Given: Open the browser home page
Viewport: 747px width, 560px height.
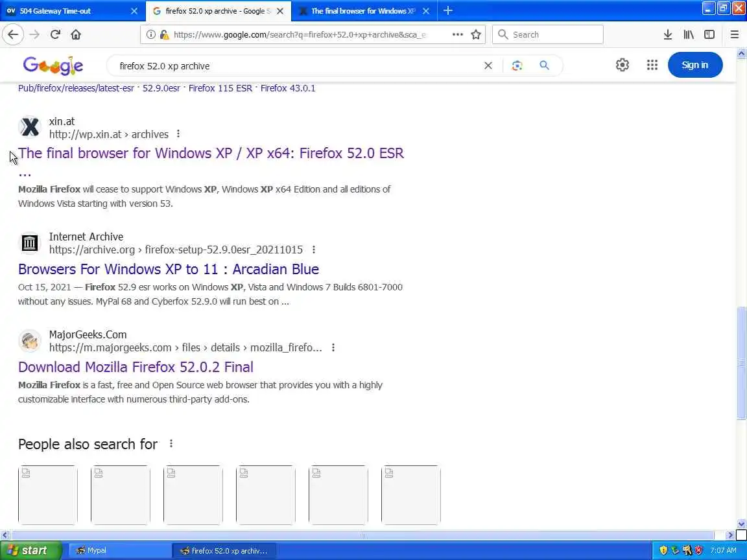Looking at the screenshot, I should [x=76, y=34].
